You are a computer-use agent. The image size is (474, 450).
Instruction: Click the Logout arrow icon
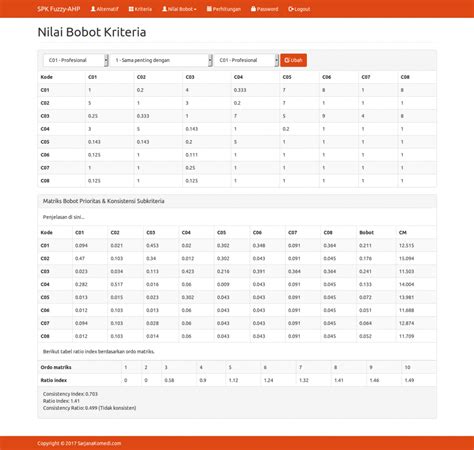[291, 9]
